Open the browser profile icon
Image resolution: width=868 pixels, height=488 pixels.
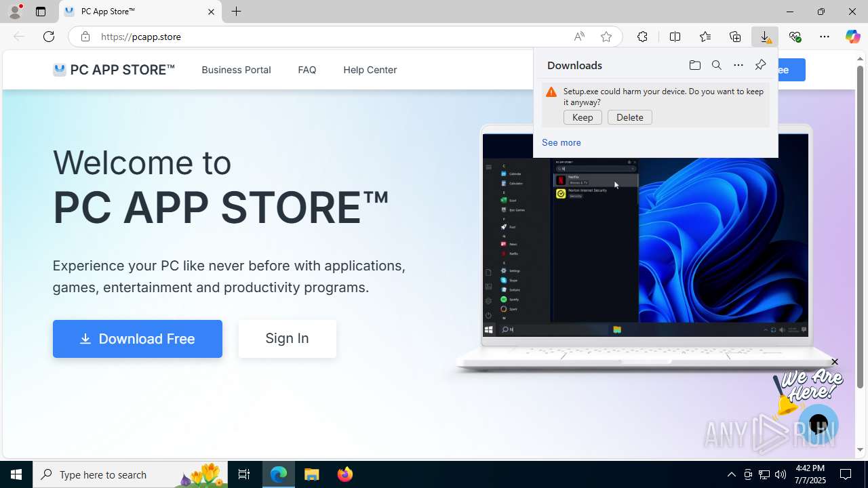[15, 12]
